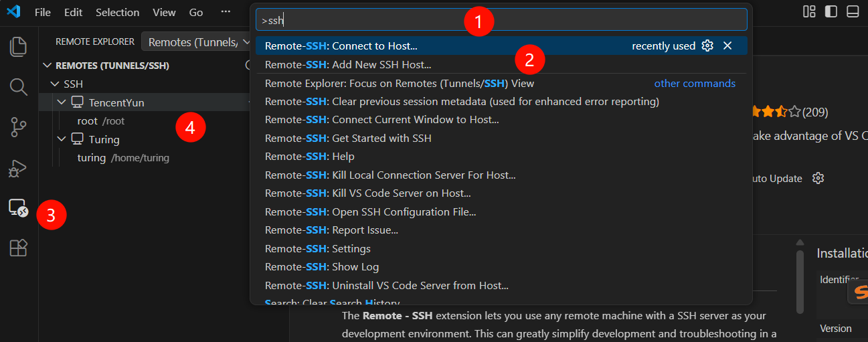Open the Selection menu
Screen dimensions: 868x342
(117, 12)
